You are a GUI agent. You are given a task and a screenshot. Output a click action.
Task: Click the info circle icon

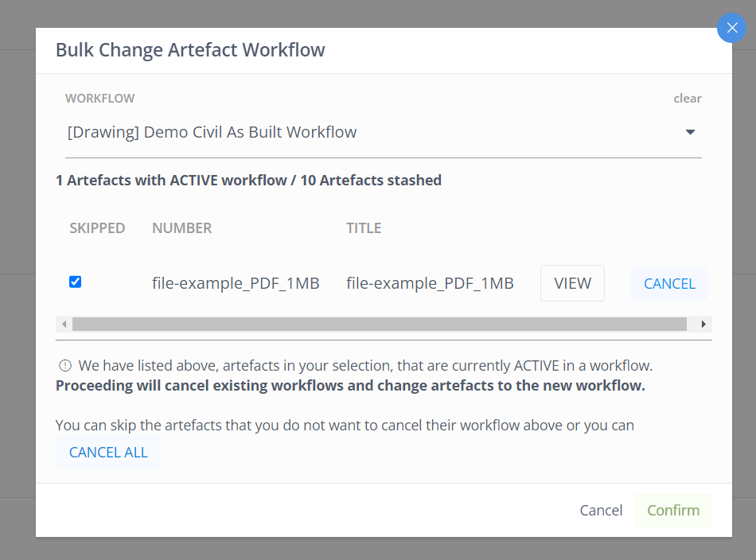[x=65, y=366]
